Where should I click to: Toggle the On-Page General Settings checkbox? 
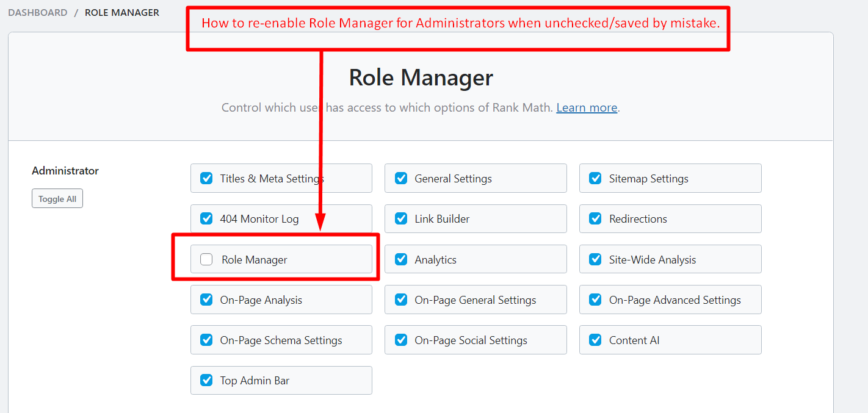(401, 300)
